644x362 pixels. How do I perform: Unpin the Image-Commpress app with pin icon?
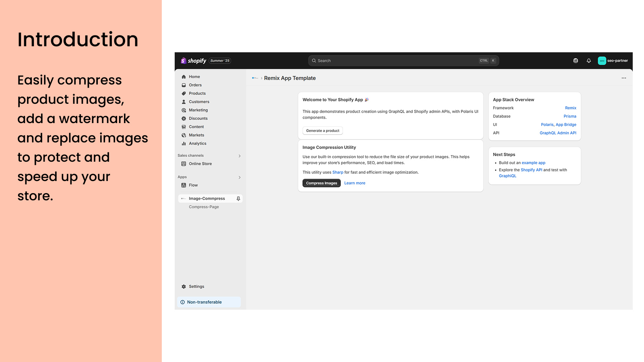click(x=238, y=199)
